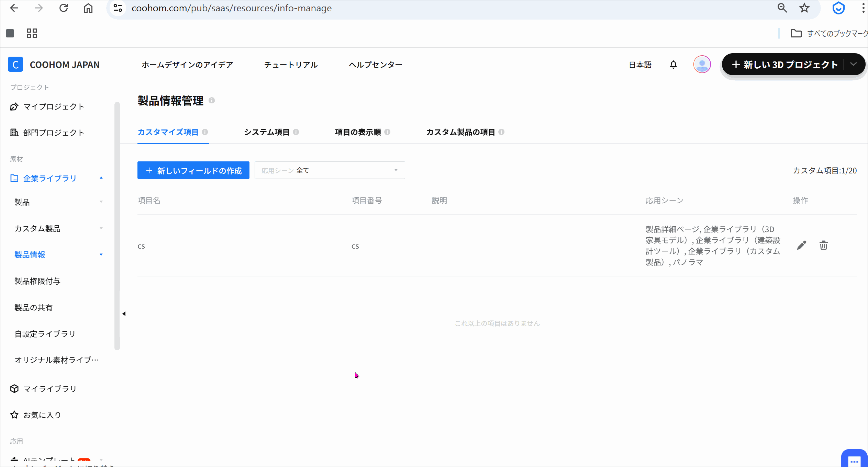Click the カスタム項目:1/20 counter

825,171
